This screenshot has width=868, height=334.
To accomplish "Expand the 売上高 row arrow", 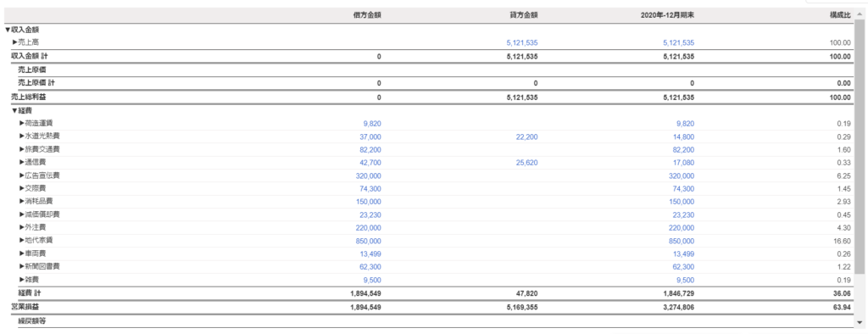I will (15, 42).
